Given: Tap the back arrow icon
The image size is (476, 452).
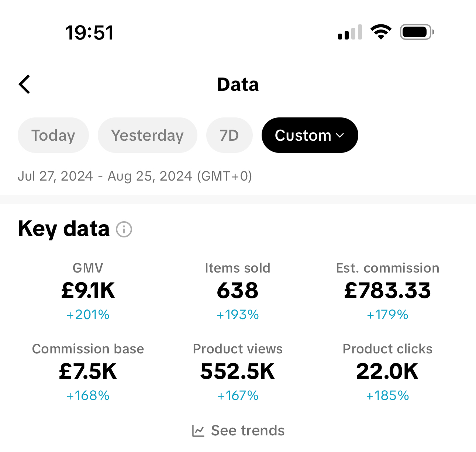Looking at the screenshot, I should (x=24, y=84).
